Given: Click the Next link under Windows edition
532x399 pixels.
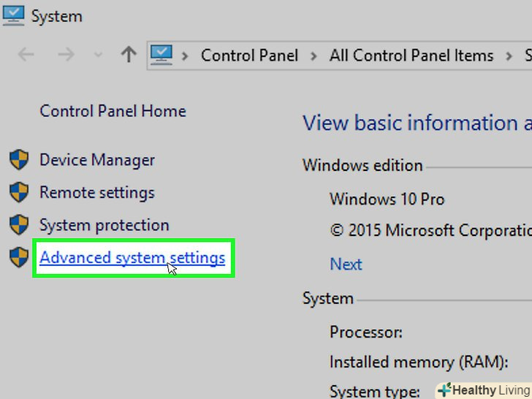Looking at the screenshot, I should 346,264.
